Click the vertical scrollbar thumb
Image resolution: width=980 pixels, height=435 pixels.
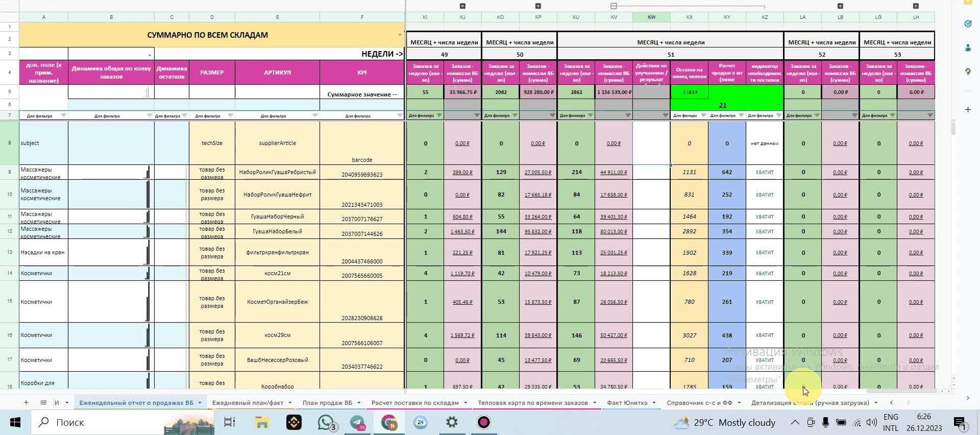tap(953, 128)
